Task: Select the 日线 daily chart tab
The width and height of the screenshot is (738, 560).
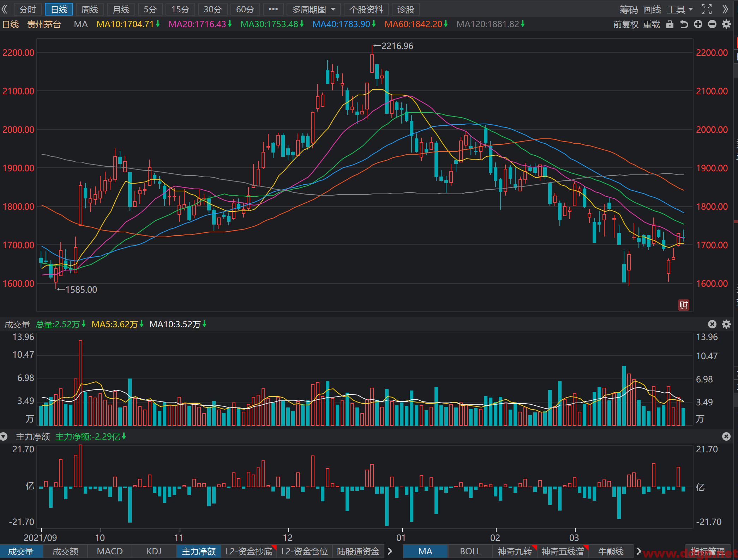Action: coord(59,10)
